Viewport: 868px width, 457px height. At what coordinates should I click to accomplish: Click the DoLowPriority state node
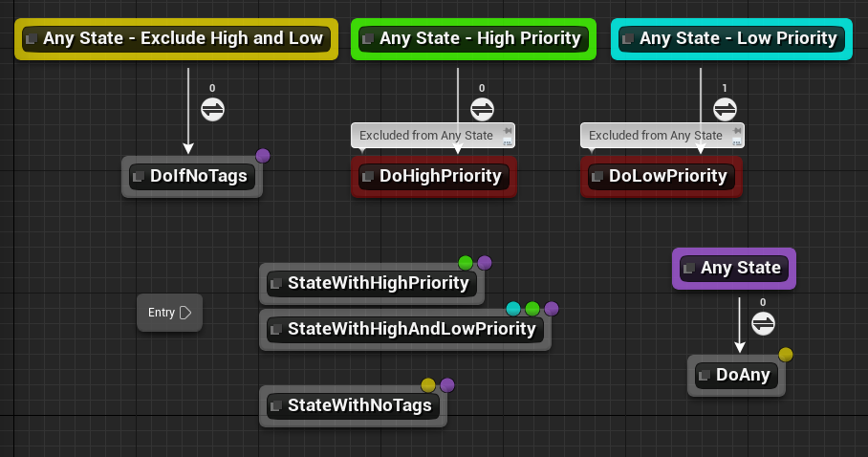point(662,177)
